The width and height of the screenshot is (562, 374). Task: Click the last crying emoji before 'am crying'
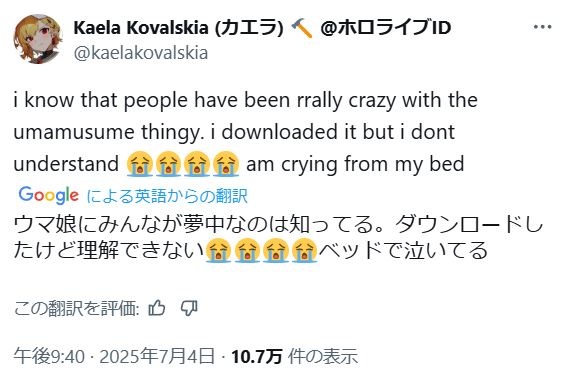[226, 164]
